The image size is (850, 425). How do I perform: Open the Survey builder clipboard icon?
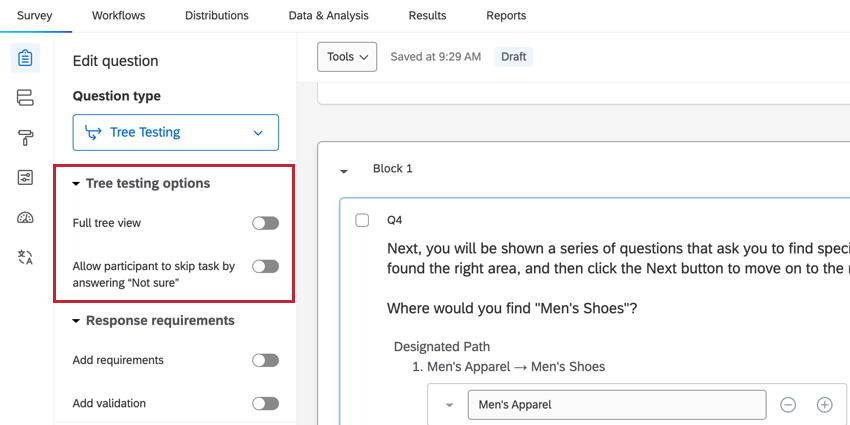click(x=25, y=58)
